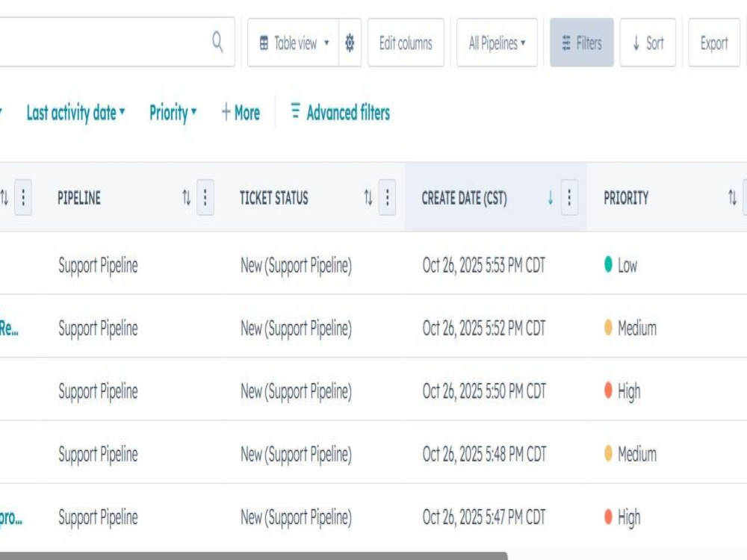This screenshot has width=747, height=560.
Task: Open truncated ticket link ending "Re..."
Action: point(9,328)
